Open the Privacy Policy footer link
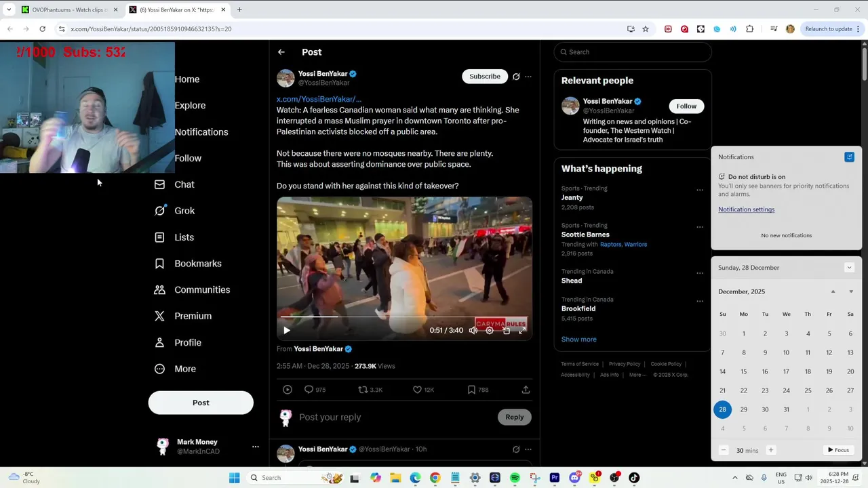868x488 pixels. pos(624,364)
